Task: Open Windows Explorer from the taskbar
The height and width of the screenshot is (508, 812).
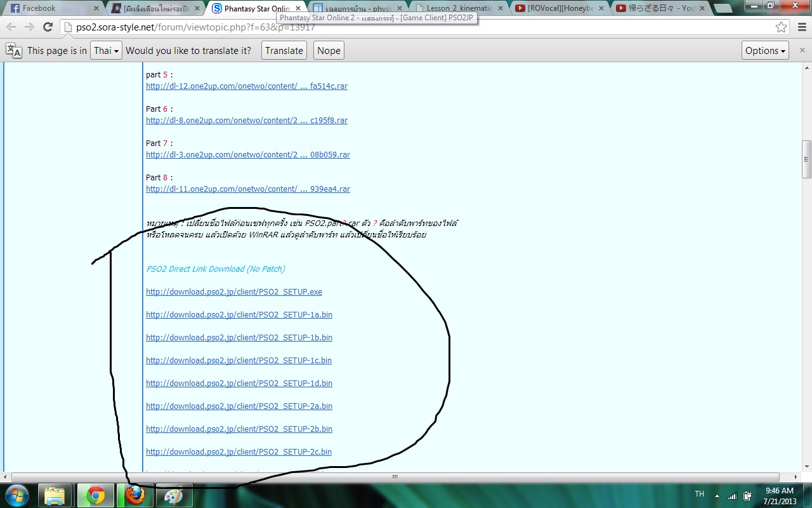Action: [x=55, y=496]
